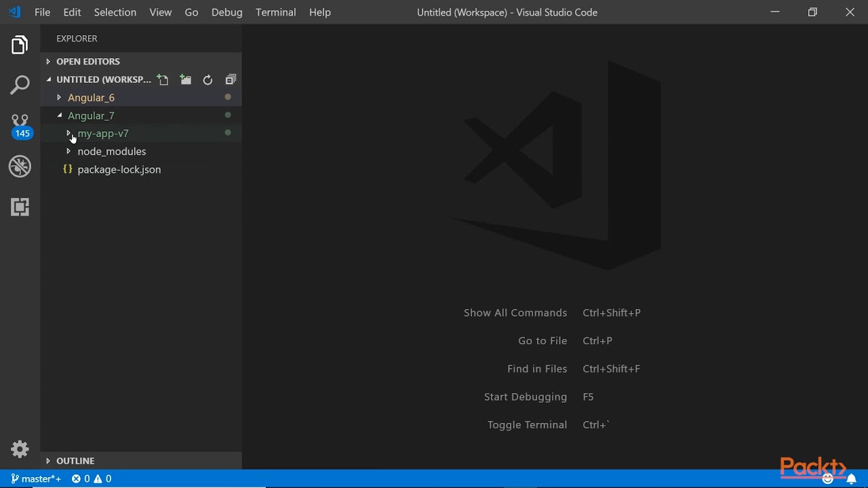The image size is (868, 488).
Task: Collapse all folders in explorer
Action: tap(231, 80)
